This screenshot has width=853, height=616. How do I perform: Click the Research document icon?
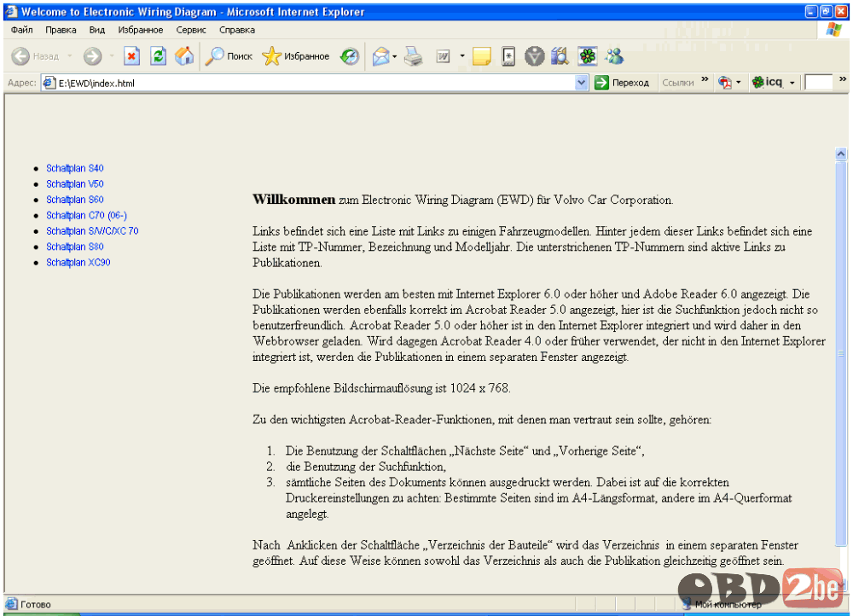click(508, 56)
